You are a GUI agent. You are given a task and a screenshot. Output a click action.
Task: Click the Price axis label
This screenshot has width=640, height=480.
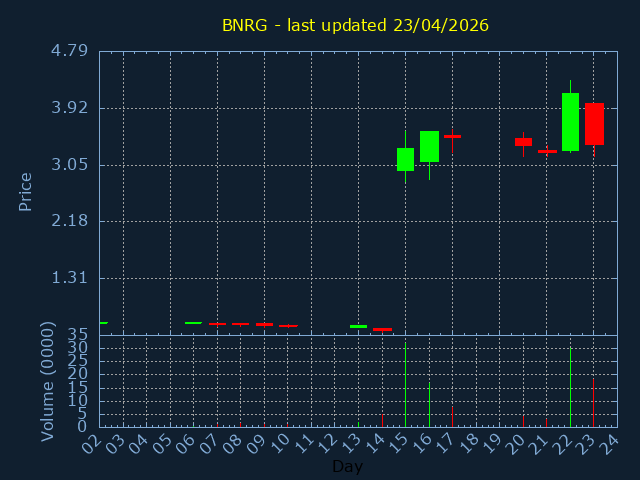tap(26, 191)
